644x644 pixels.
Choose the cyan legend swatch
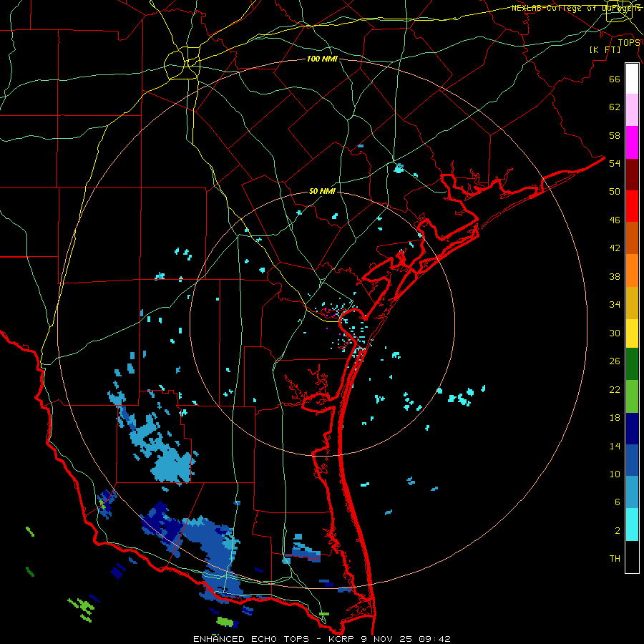pyautogui.click(x=632, y=525)
